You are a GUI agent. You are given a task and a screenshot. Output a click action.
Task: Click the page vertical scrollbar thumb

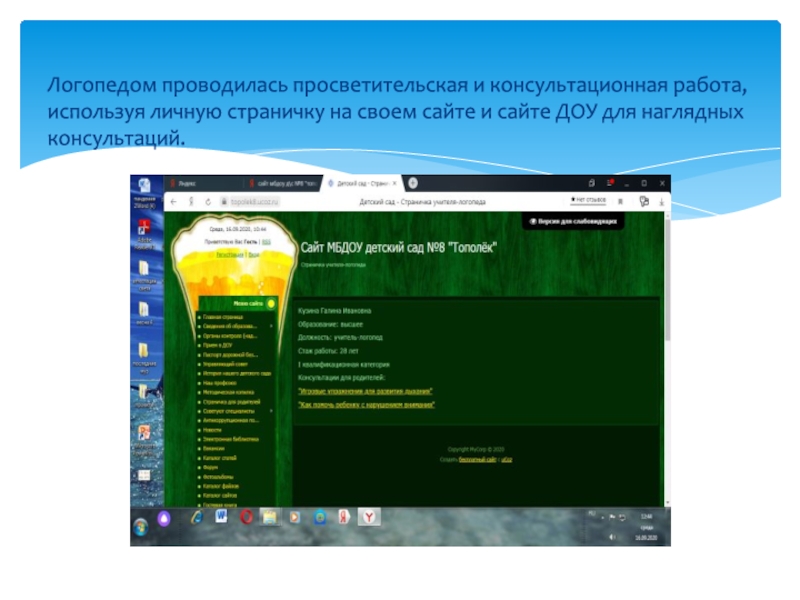point(667,279)
